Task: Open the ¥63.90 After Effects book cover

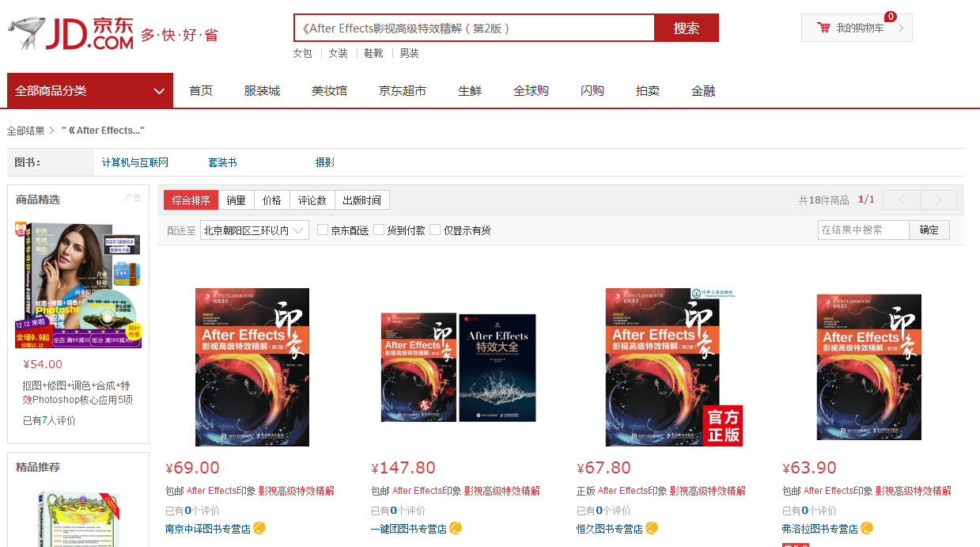Action: point(869,367)
